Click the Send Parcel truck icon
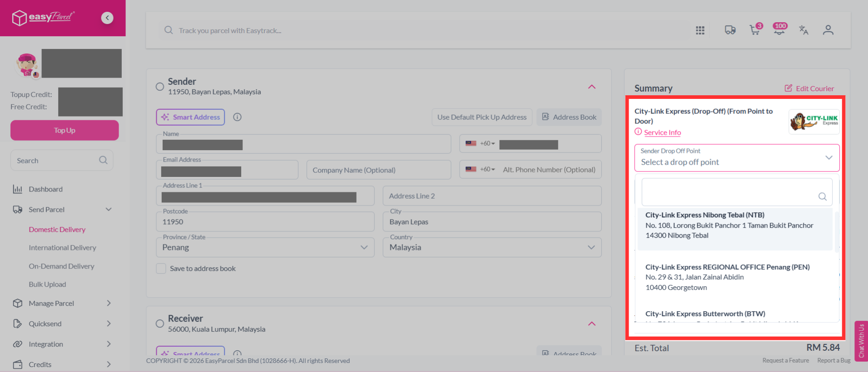This screenshot has height=372, width=868. coord(18,210)
